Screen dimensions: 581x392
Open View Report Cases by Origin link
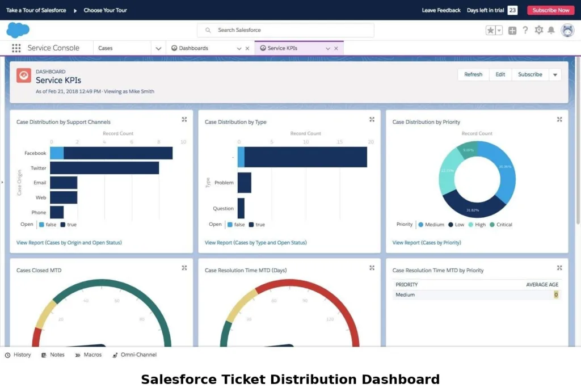tap(69, 243)
